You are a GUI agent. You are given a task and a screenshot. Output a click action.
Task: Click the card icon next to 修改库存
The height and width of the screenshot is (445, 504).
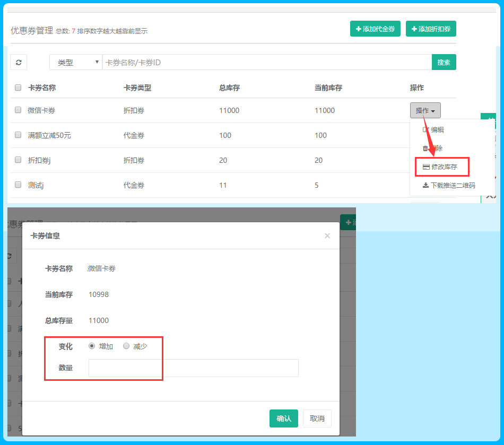click(425, 167)
